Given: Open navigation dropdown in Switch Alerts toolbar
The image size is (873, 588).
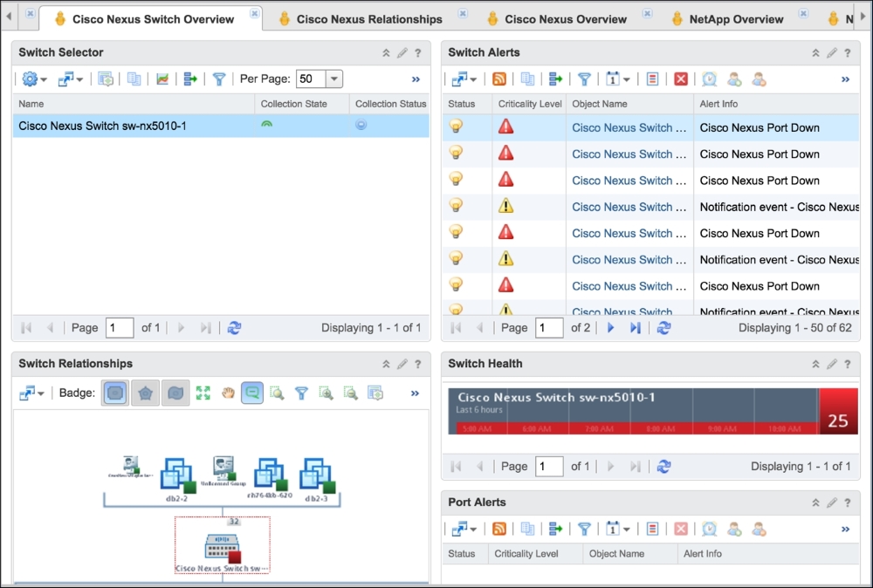Looking at the screenshot, I should point(464,79).
